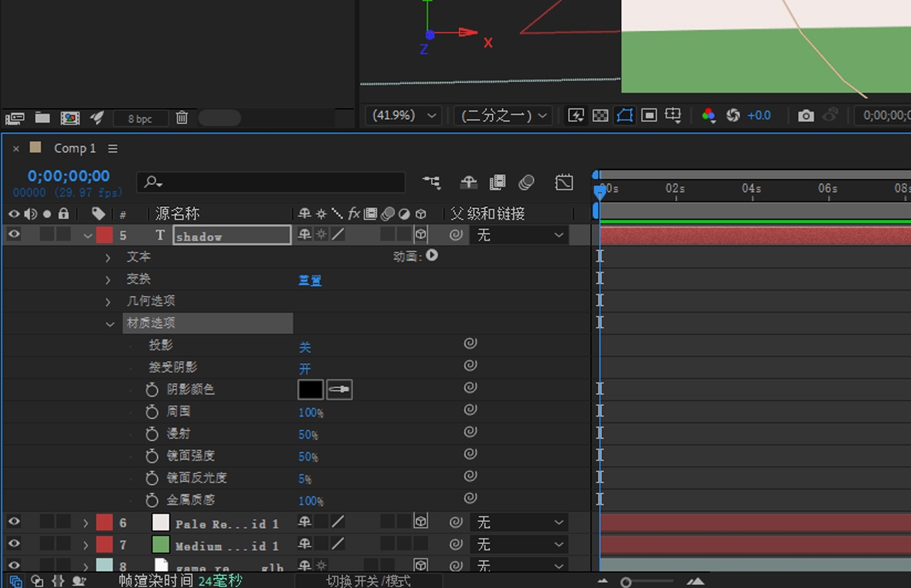Click 切换开关/模式 button
This screenshot has width=911, height=588.
368,581
